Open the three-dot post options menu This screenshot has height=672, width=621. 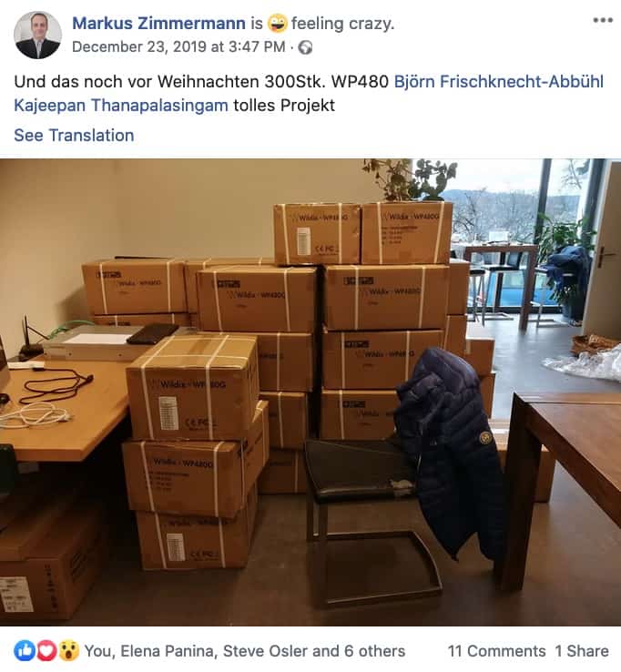coord(603,20)
